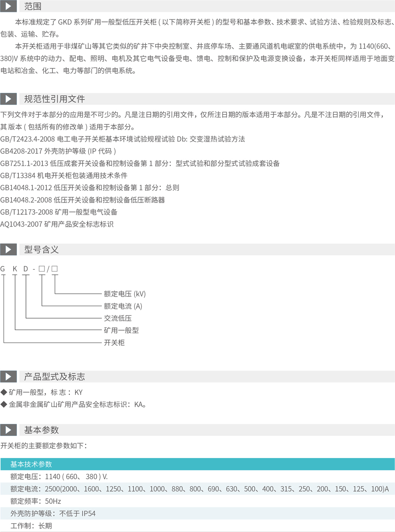395x532 pixels.
Task: Click the 规范性引用文件 section title
Action: click(55, 99)
